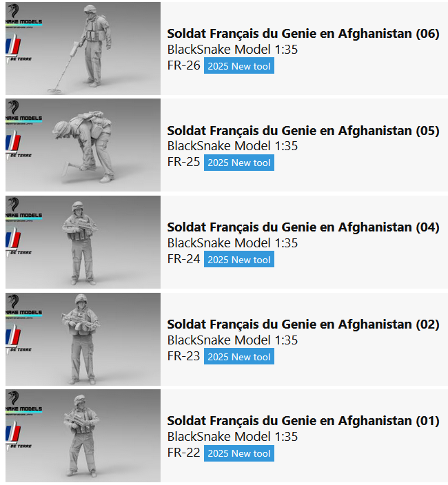Click the FR-22 product code
The width and height of the screenshot is (448, 485).
click(183, 453)
